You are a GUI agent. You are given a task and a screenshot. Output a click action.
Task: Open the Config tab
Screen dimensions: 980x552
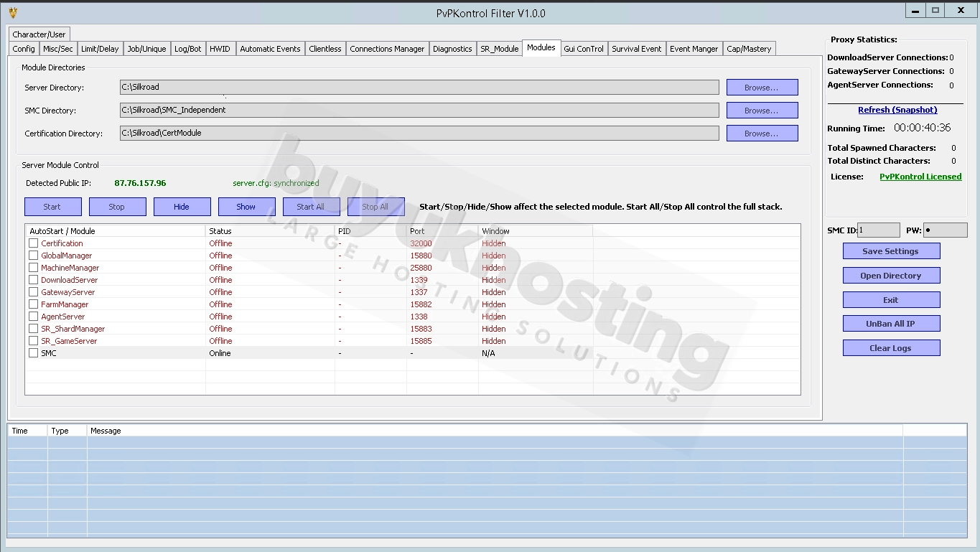[24, 49]
